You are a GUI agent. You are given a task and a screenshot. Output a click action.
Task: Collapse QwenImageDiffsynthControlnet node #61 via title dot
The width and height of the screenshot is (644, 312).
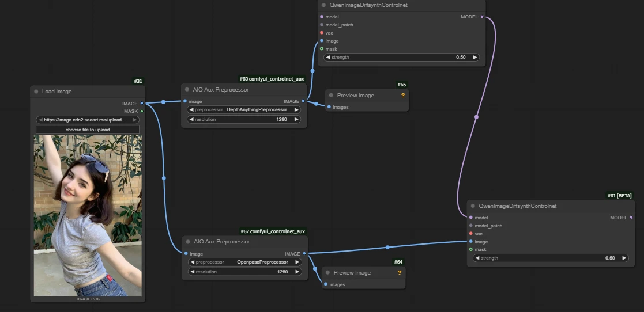click(x=473, y=206)
